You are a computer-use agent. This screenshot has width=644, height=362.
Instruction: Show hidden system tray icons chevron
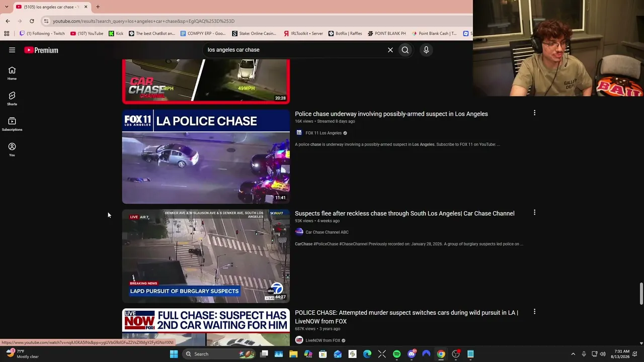click(573, 354)
